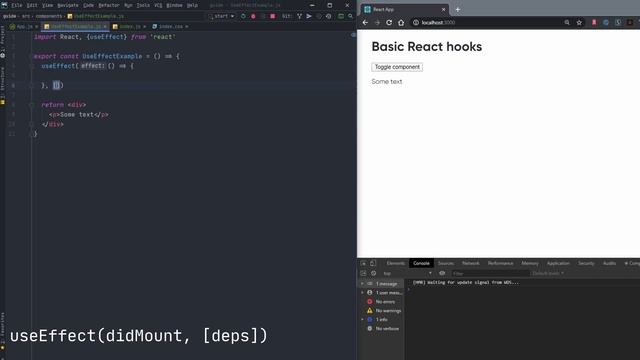Click the Git branch update icon
640x360 pixels.
pyautogui.click(x=300, y=16)
